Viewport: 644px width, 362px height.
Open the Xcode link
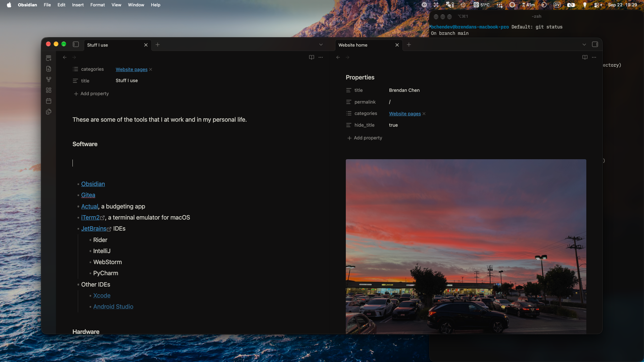click(x=102, y=296)
